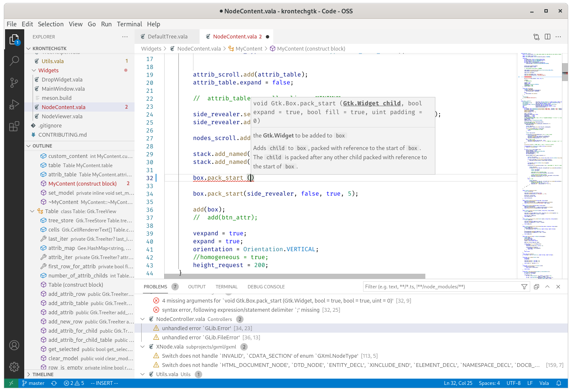
Task: Open the Search view in activity bar
Action: (x=14, y=61)
